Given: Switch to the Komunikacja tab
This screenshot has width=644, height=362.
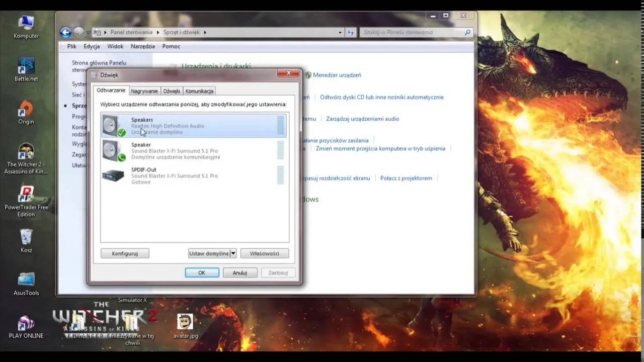Looking at the screenshot, I should coord(199,91).
